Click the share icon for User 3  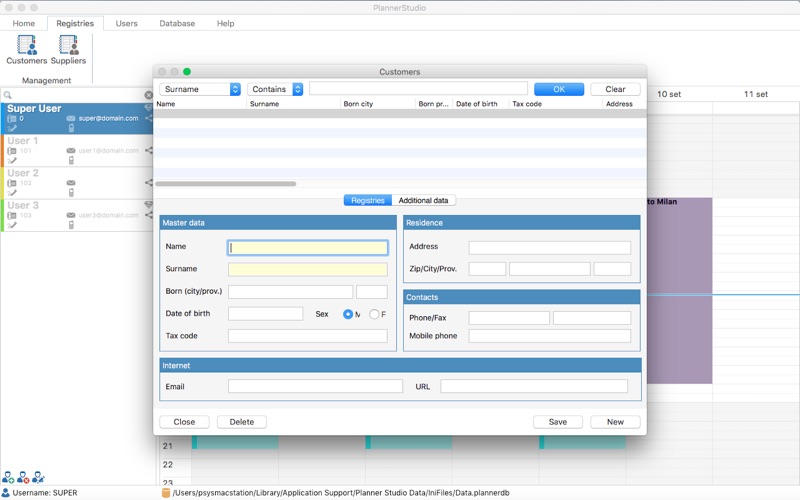pyautogui.click(x=148, y=215)
